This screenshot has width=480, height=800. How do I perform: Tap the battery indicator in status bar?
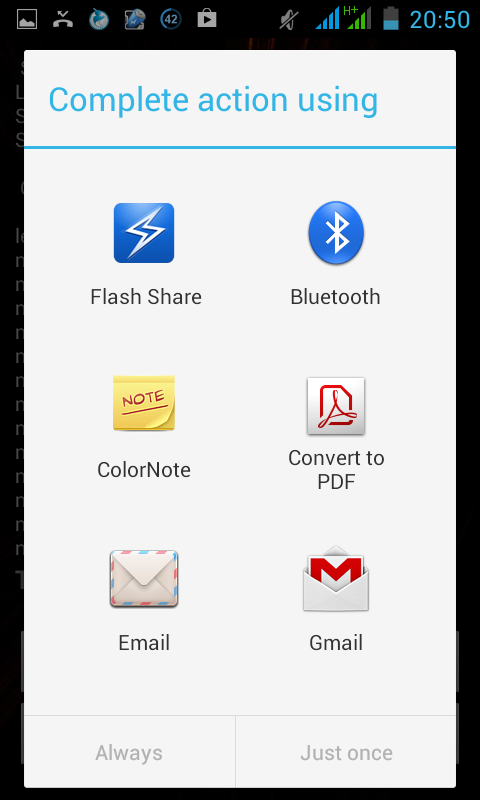[x=391, y=18]
